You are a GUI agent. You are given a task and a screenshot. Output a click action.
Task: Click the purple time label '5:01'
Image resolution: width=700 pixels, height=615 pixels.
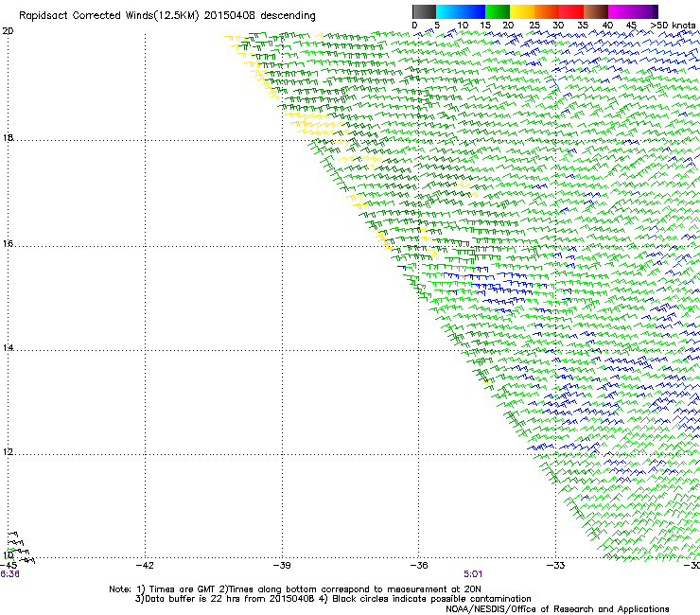[473, 574]
